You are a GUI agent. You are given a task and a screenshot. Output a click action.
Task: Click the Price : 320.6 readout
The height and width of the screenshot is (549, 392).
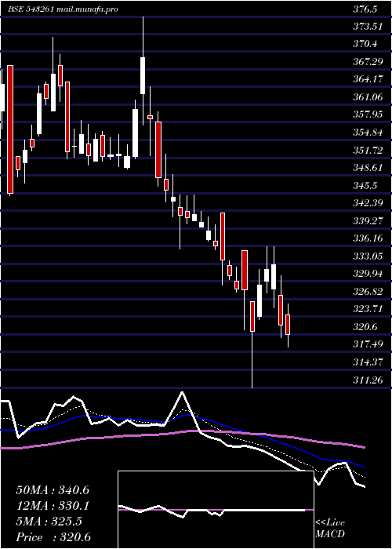[53, 537]
